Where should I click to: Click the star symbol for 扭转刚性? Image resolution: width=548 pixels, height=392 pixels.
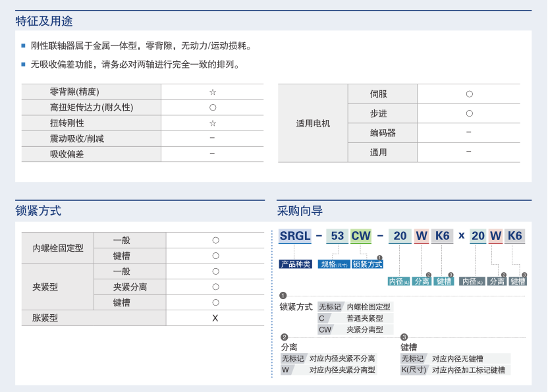212,123
